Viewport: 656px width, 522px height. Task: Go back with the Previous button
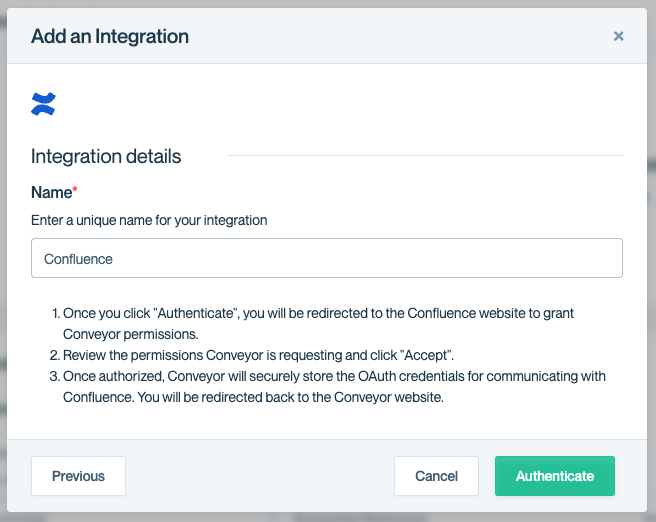78,476
